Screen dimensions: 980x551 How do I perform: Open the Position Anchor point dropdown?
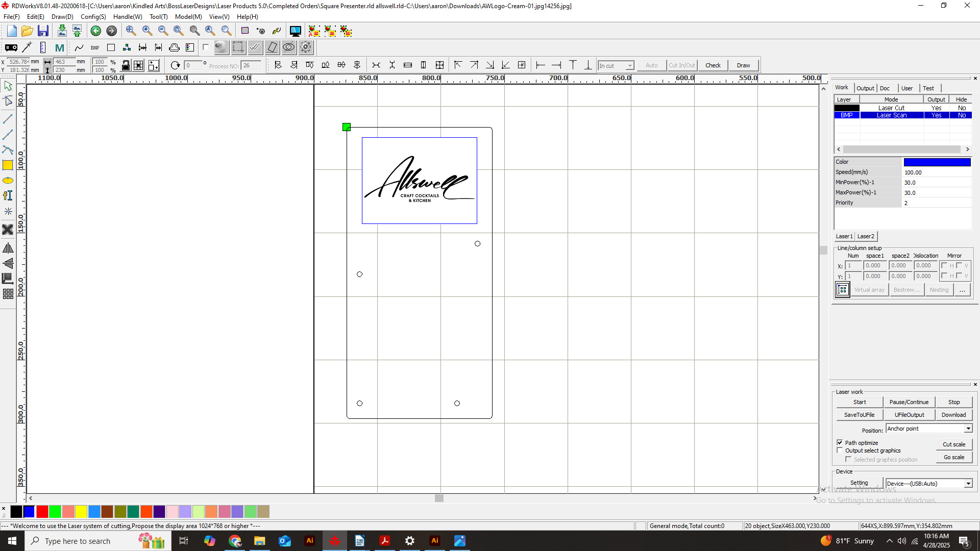pyautogui.click(x=968, y=429)
